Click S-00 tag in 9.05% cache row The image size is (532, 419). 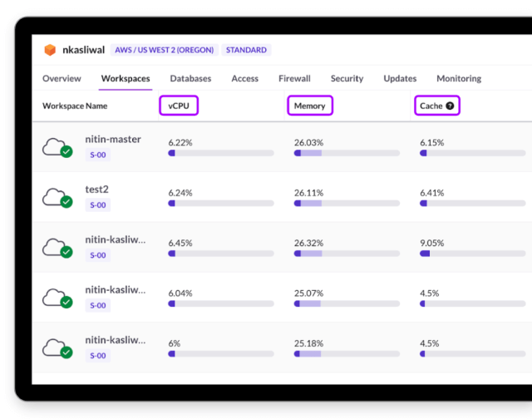(98, 255)
